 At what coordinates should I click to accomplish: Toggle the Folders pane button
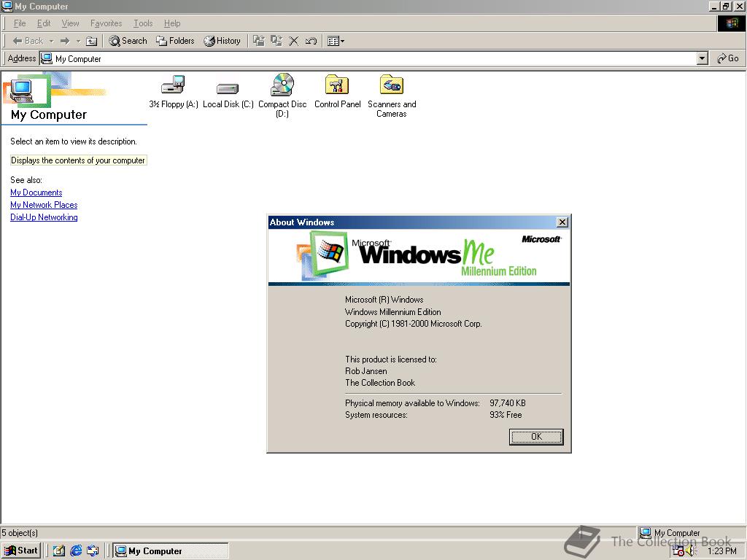coord(175,41)
